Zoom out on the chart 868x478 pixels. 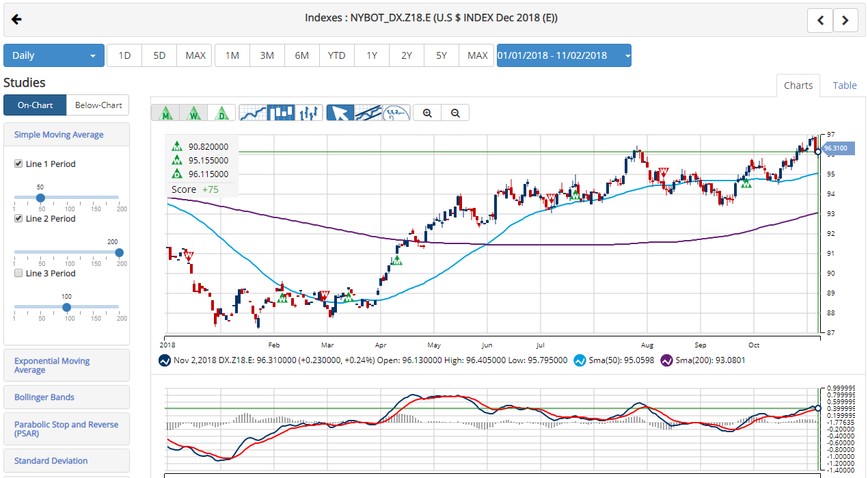coord(455,112)
